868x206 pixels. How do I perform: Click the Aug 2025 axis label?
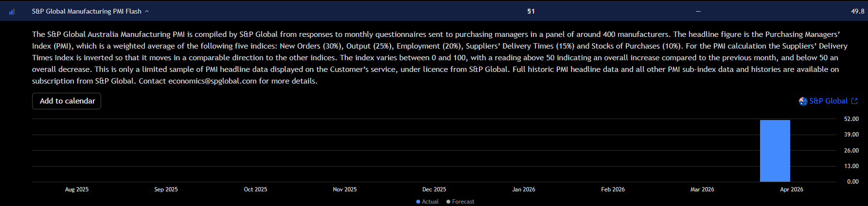click(77, 189)
